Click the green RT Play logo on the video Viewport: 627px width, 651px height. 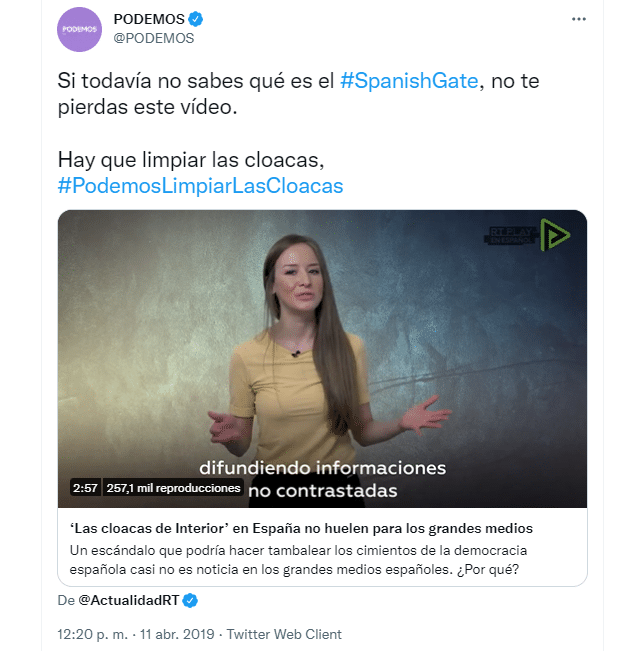pyautogui.click(x=555, y=235)
